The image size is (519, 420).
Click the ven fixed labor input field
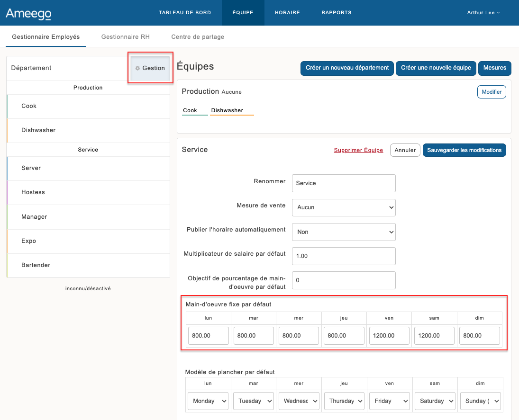389,336
